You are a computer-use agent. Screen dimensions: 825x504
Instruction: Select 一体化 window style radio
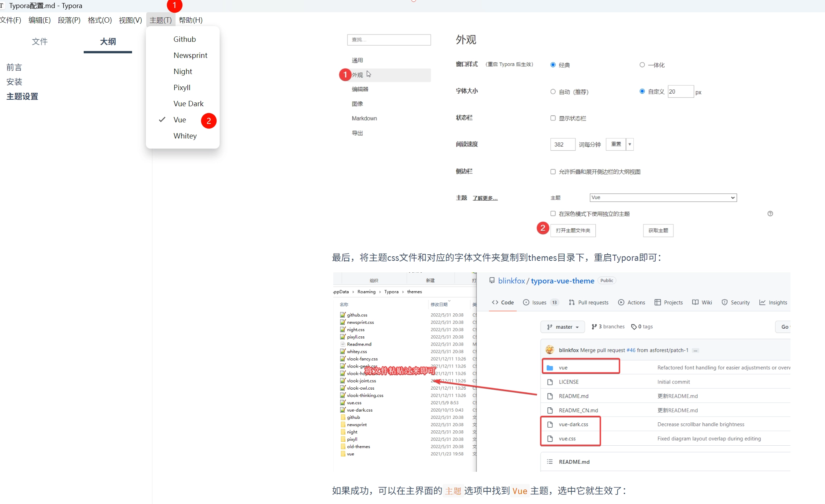(x=642, y=65)
